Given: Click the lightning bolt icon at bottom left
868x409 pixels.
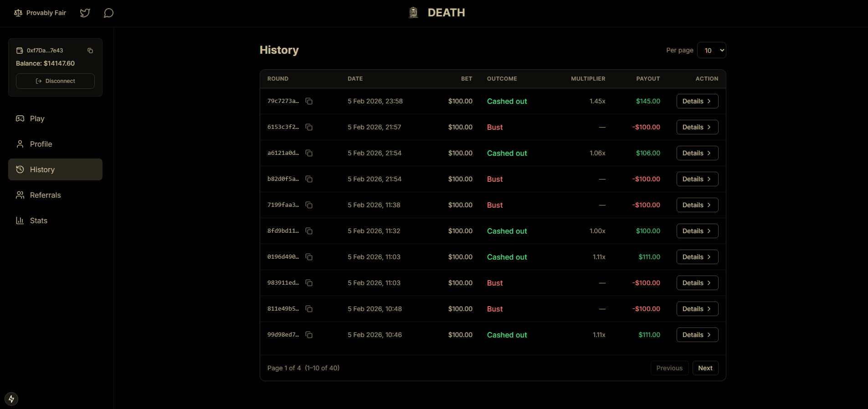Looking at the screenshot, I should pyautogui.click(x=11, y=399).
